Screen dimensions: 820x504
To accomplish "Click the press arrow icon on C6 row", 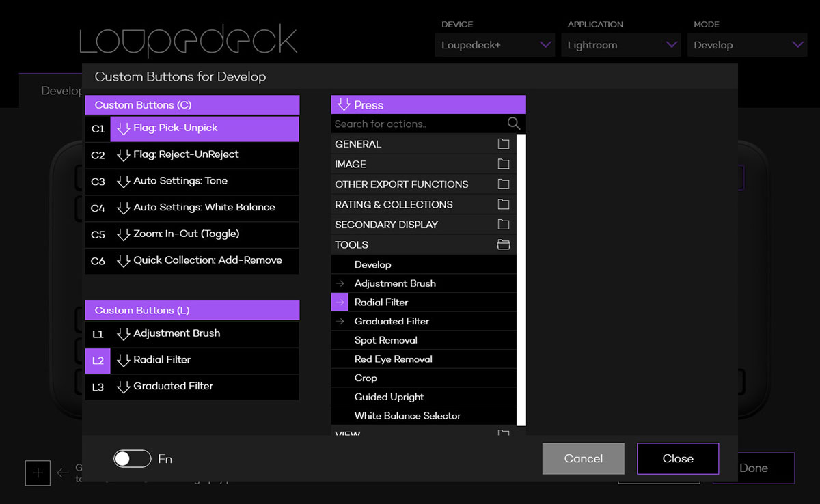I will (x=123, y=261).
